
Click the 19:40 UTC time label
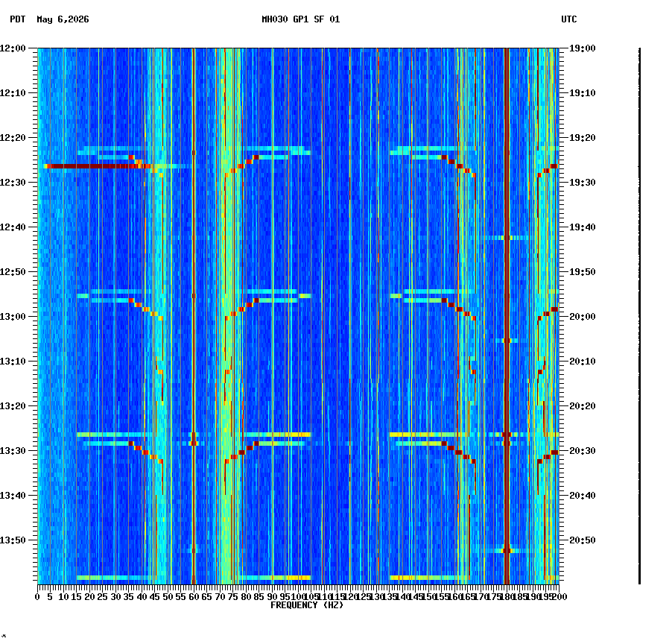tap(583, 227)
